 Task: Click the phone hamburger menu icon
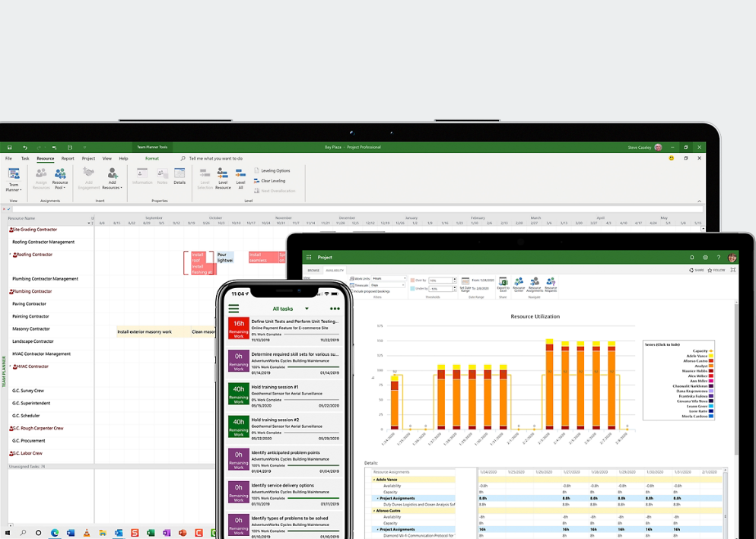(234, 309)
